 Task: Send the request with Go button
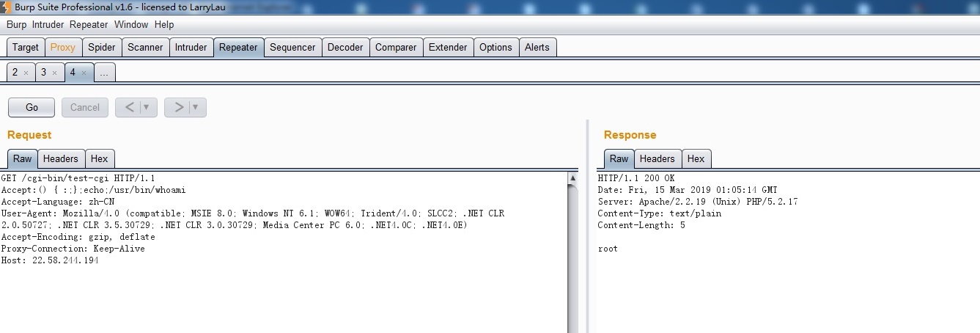[x=32, y=107]
